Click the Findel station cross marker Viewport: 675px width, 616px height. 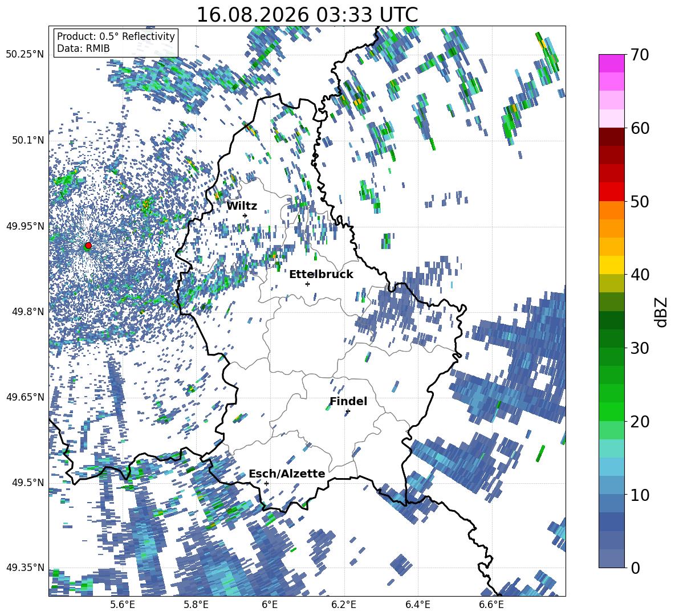pos(348,411)
